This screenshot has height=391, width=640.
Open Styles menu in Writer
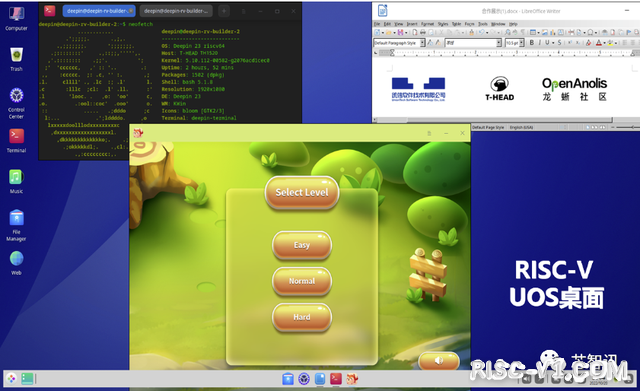(443, 24)
